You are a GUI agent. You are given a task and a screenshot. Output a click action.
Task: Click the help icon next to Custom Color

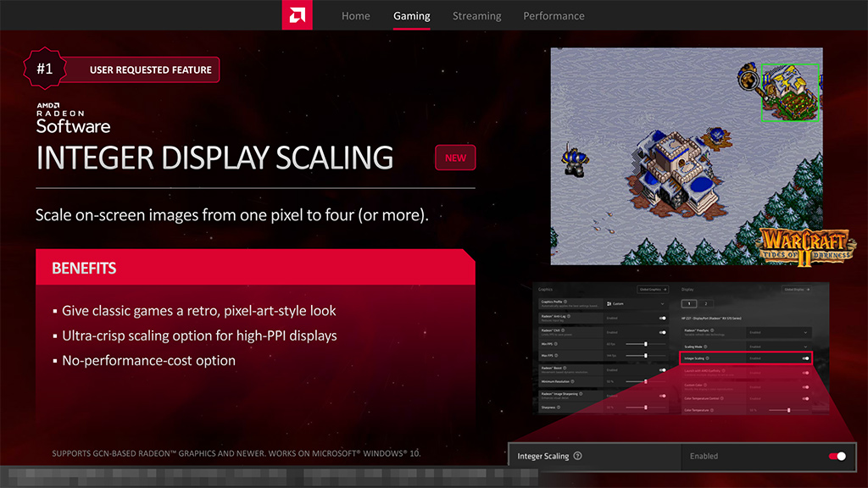(x=705, y=385)
